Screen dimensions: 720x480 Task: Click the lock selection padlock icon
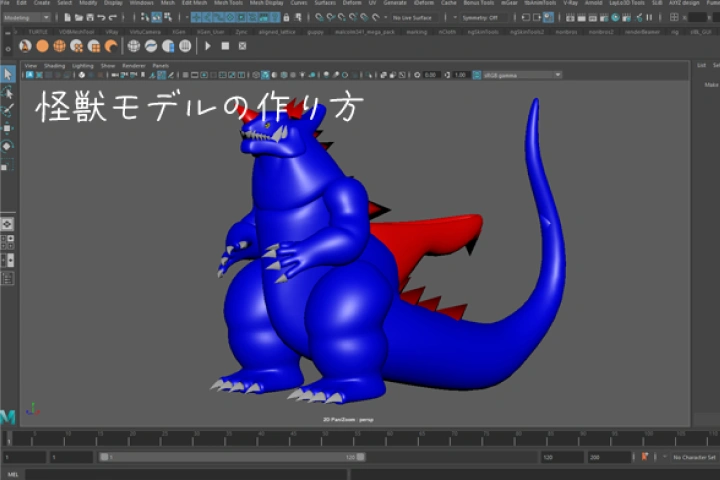click(x=286, y=18)
